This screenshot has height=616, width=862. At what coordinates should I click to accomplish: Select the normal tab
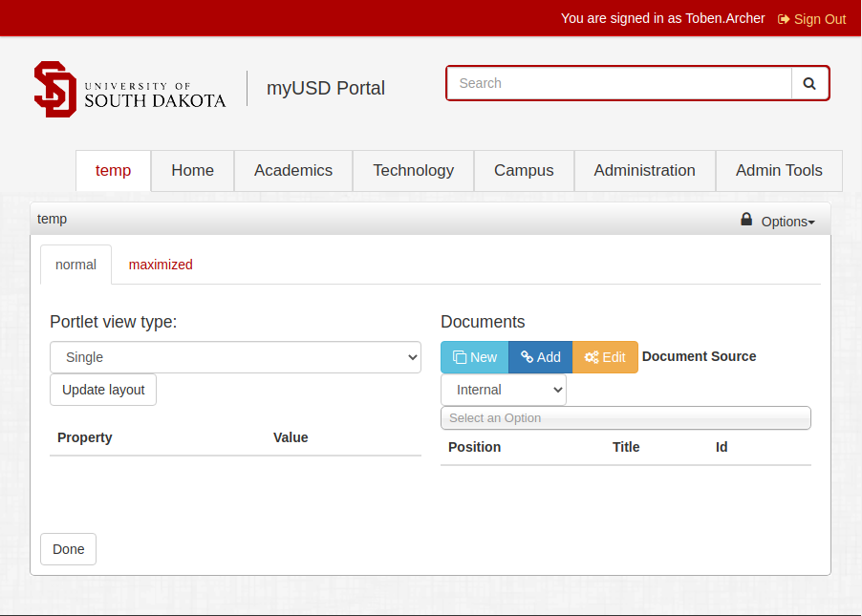pyautogui.click(x=75, y=265)
